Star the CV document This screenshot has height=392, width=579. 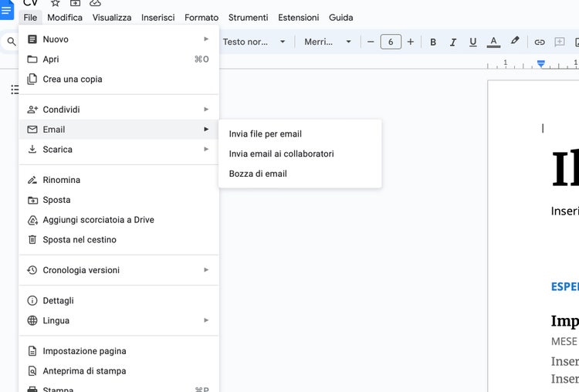(56, 3)
